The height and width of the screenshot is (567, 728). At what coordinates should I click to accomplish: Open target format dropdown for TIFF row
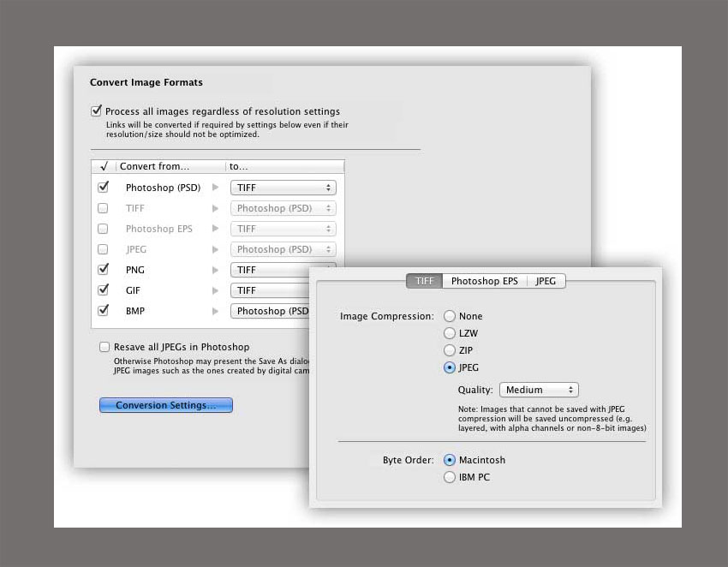tap(283, 208)
